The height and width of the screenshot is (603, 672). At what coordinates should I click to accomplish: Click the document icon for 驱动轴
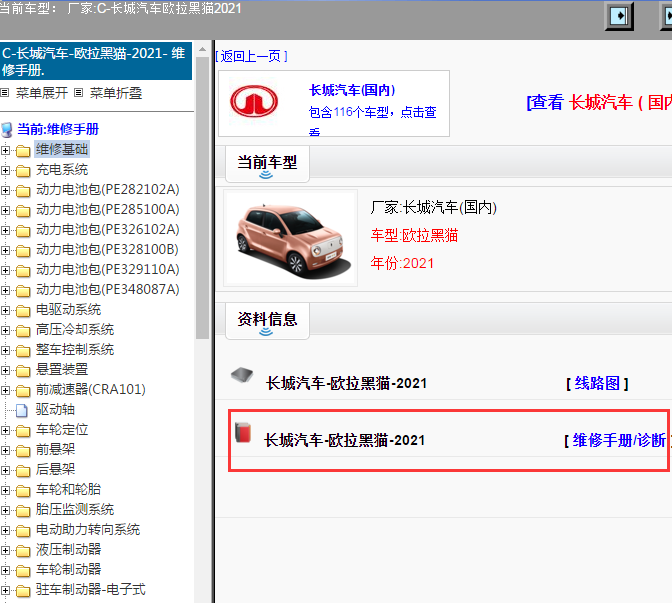pyautogui.click(x=22, y=410)
